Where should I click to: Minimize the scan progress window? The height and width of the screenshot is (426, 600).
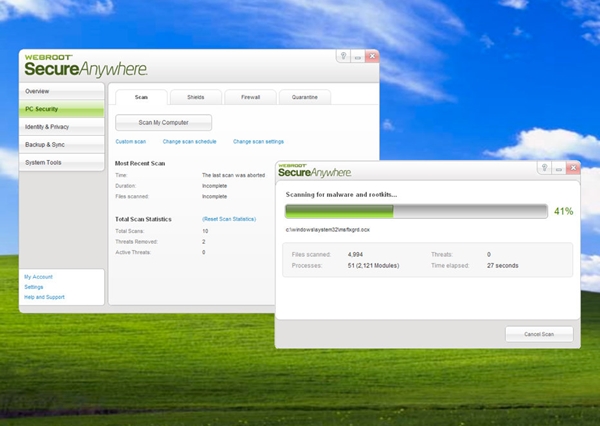click(559, 168)
